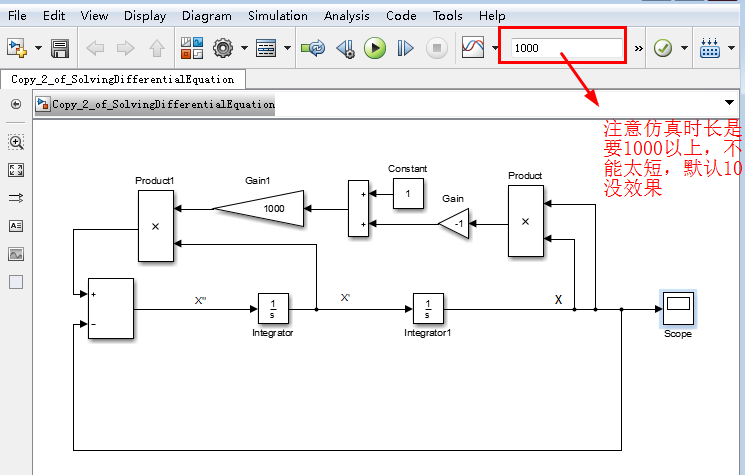Click the X'' signal label

click(x=200, y=300)
